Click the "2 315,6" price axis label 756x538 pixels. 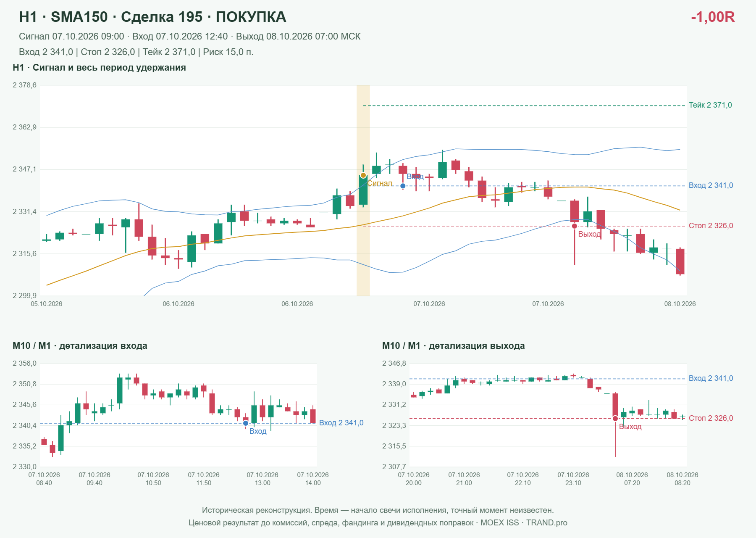tap(24, 254)
